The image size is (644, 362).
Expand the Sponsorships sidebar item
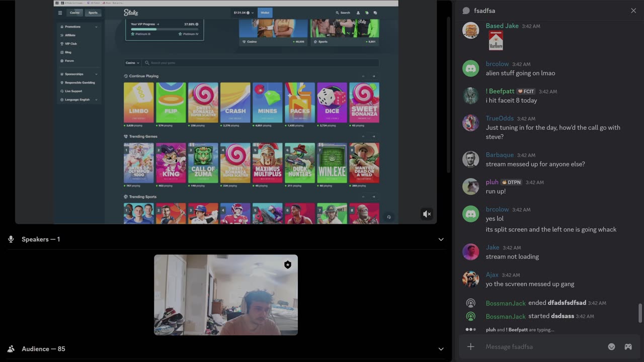coord(79,74)
